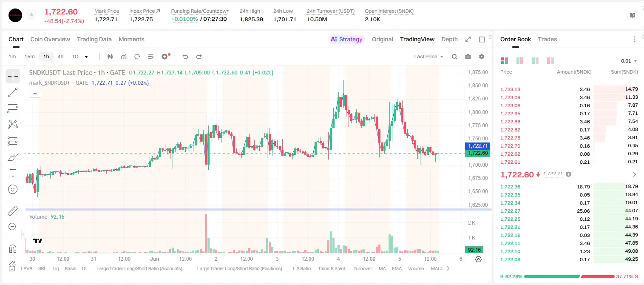This screenshot has height=285, width=644.
Task: Enable the EMA indicator
Action: click(397, 268)
